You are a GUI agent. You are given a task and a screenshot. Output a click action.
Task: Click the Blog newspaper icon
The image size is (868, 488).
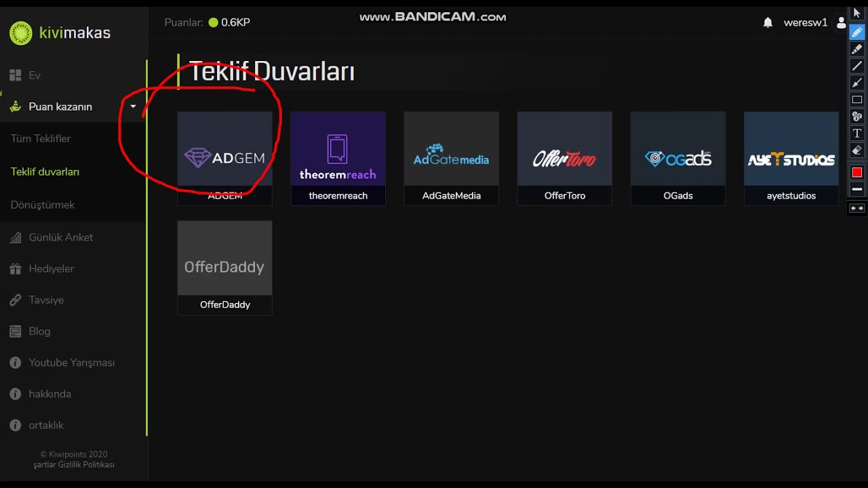[15, 331]
